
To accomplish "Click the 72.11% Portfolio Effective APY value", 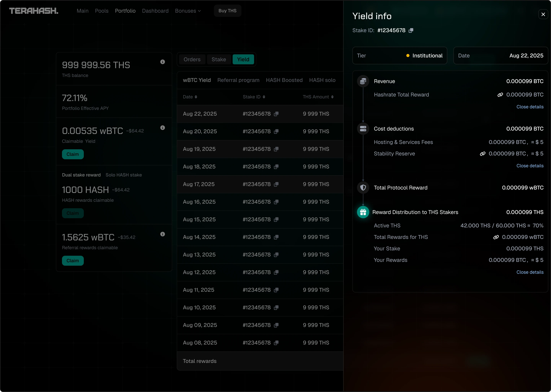I will click(x=75, y=98).
